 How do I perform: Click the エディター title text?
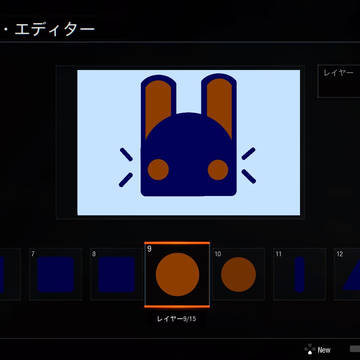(x=55, y=29)
